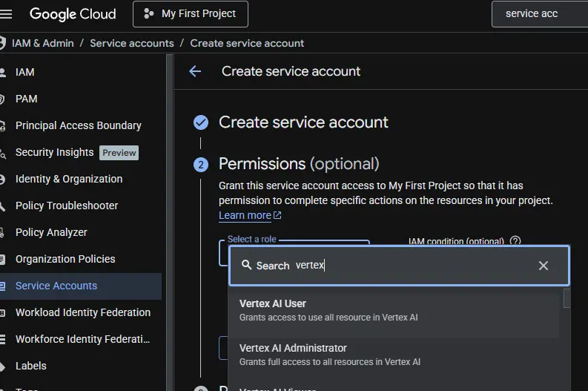Open the My First Project selector
Image resolution: width=588 pixels, height=391 pixels.
[x=191, y=14]
